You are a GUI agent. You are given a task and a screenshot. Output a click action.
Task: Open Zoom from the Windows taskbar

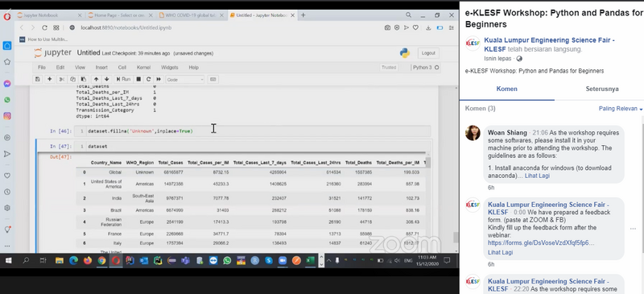[283, 261]
